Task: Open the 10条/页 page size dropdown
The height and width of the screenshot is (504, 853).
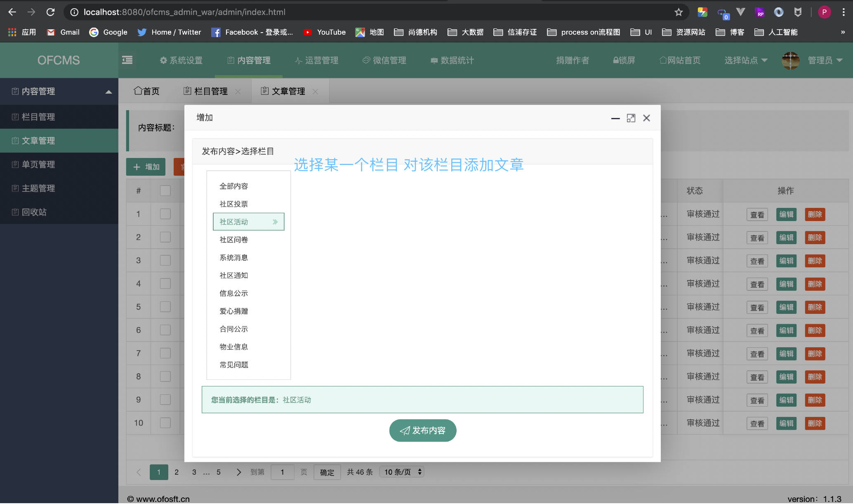Action: (401, 471)
